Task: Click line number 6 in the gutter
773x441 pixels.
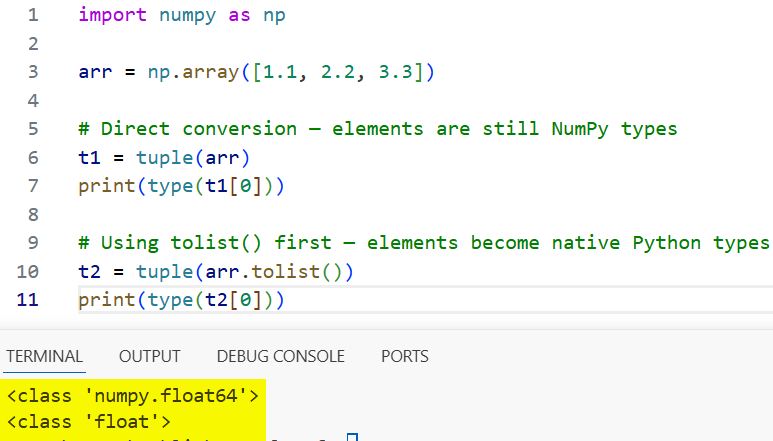Action: (33, 158)
